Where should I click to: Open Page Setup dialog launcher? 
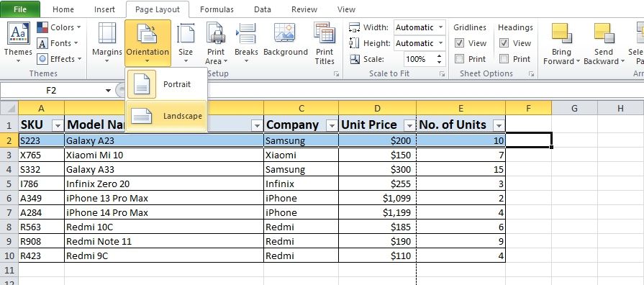336,74
